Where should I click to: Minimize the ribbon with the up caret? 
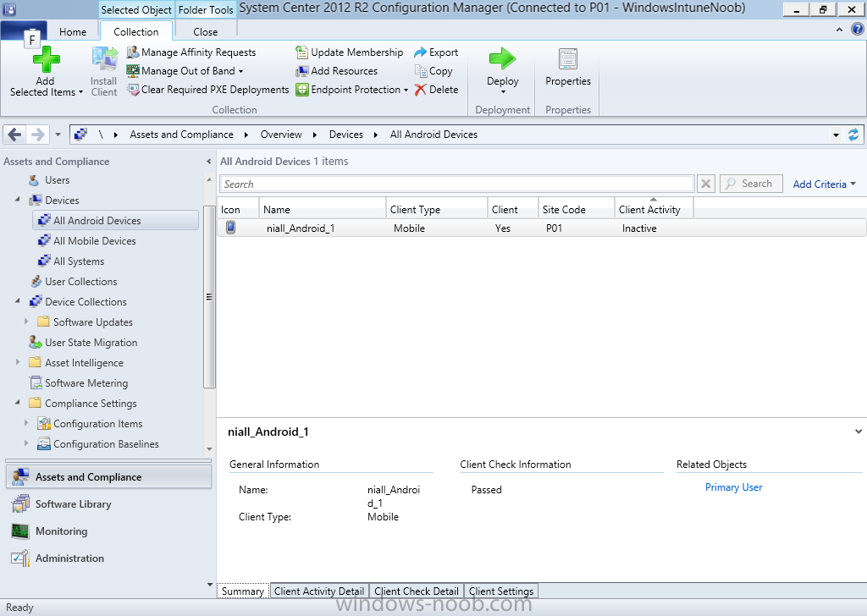[839, 30]
